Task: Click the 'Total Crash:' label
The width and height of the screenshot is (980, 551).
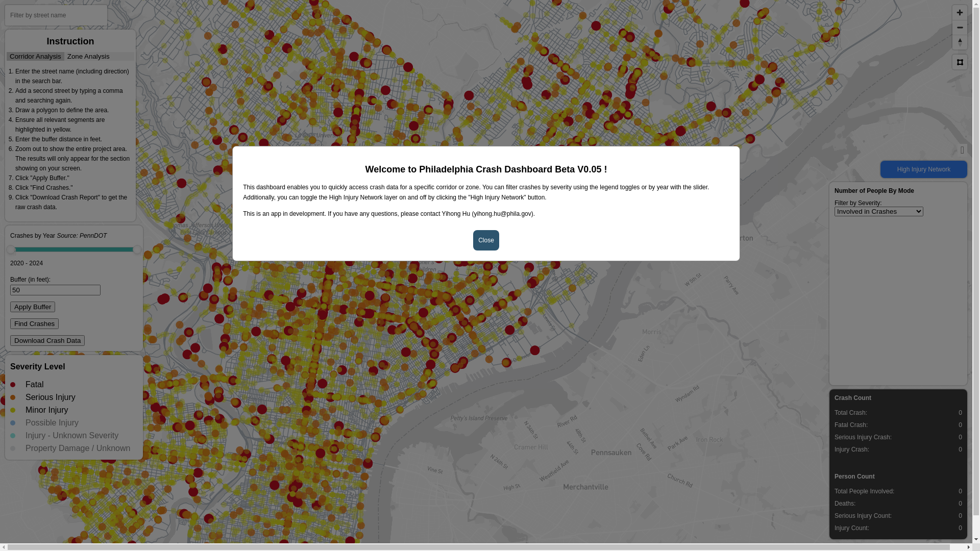Action: (x=850, y=413)
